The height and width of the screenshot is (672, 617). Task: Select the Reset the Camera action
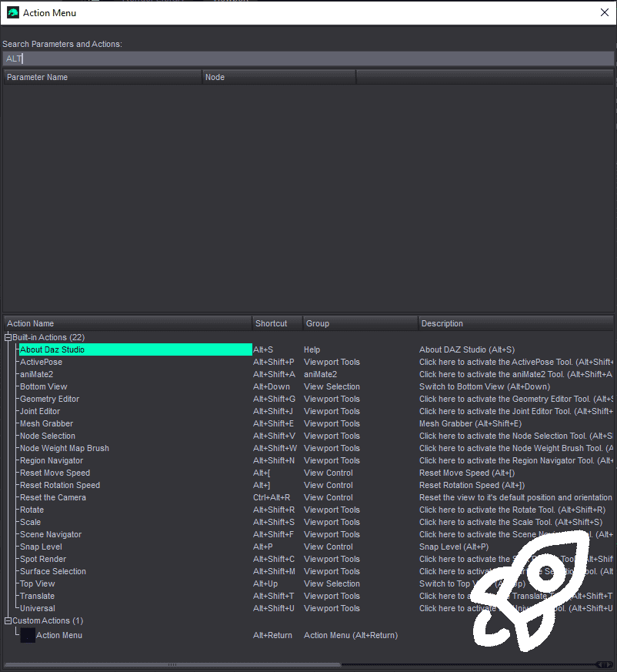[x=53, y=497]
